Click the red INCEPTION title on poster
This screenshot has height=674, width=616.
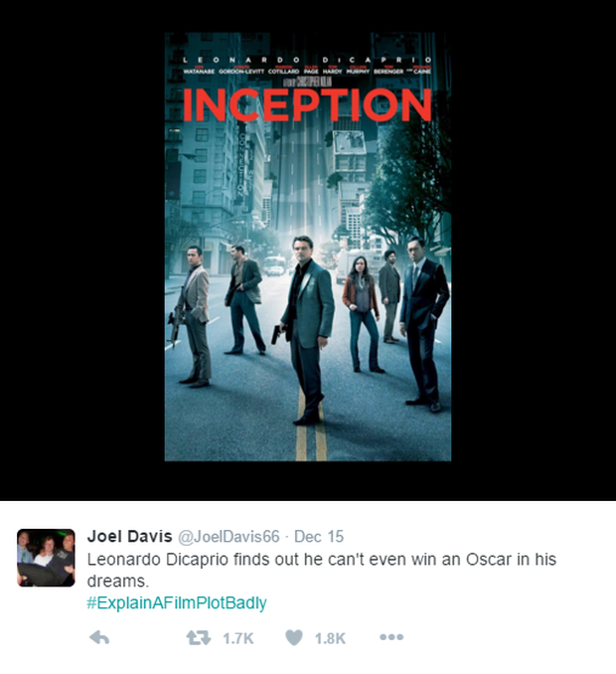[x=307, y=105]
